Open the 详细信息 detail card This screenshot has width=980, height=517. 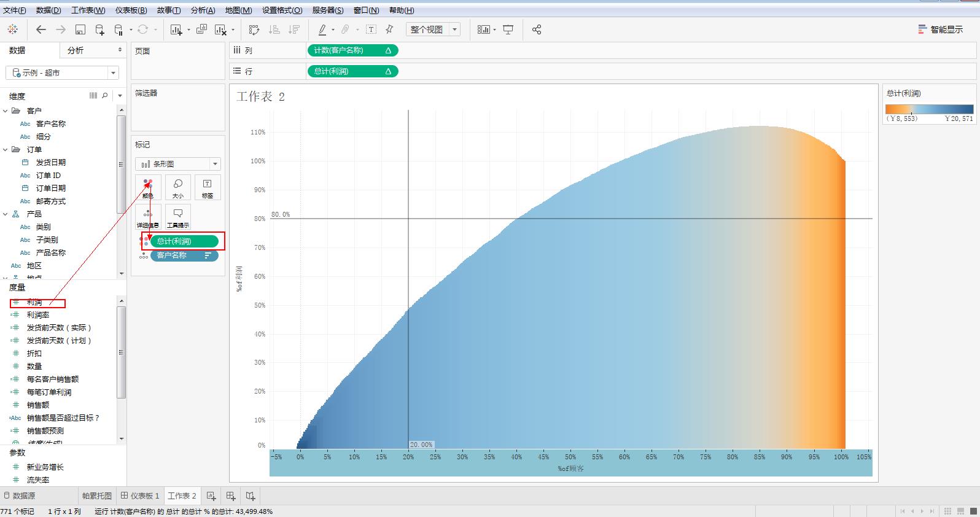pyautogui.click(x=148, y=217)
